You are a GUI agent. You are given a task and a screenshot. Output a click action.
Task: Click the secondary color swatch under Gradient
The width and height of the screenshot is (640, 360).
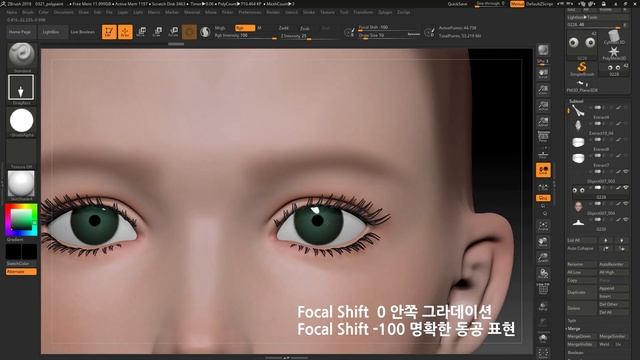click(13, 252)
